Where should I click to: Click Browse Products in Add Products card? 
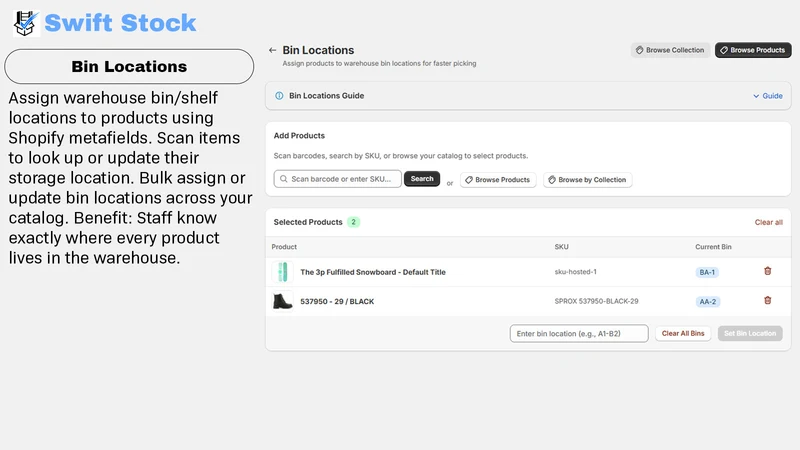(x=498, y=180)
